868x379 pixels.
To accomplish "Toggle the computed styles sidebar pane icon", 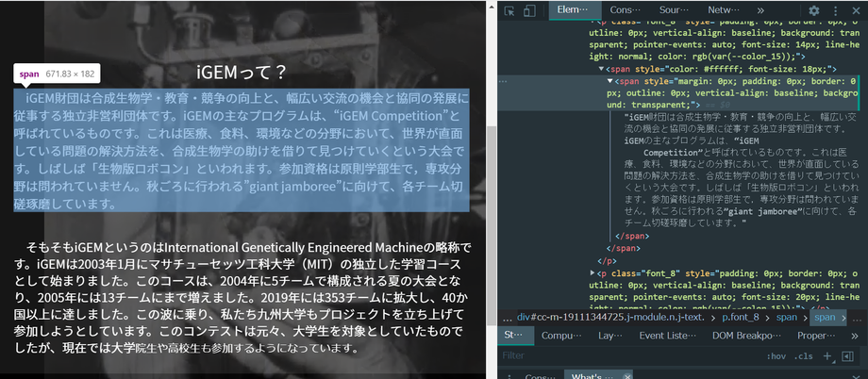I will [x=847, y=356].
